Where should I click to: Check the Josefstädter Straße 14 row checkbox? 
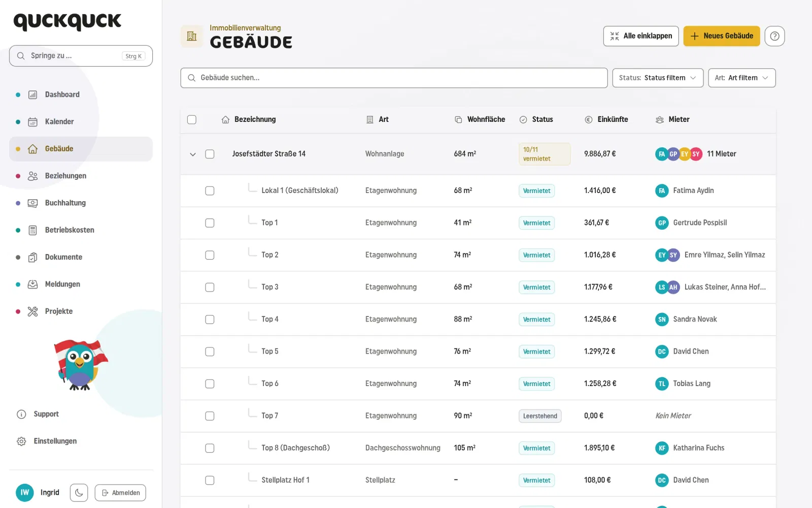tap(210, 154)
